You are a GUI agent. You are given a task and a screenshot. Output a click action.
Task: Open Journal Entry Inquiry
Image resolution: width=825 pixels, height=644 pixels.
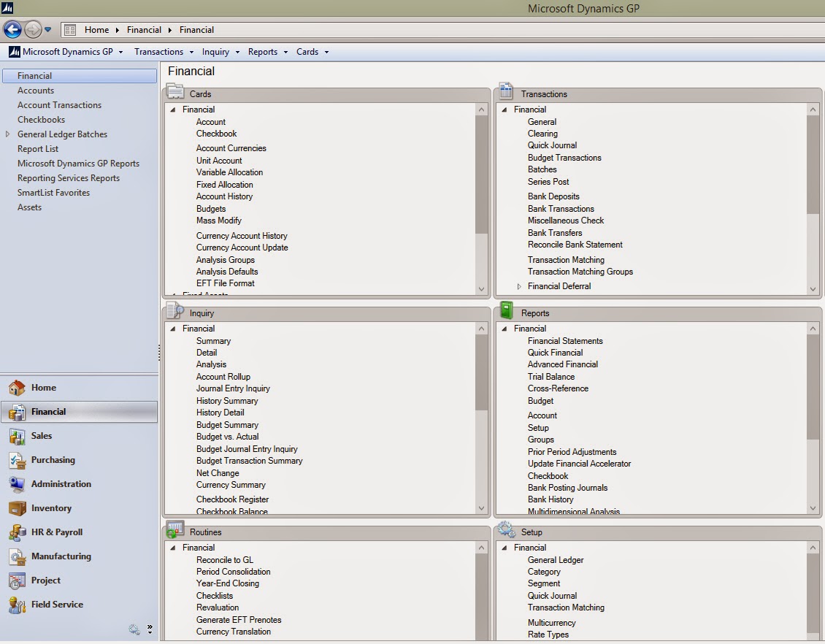point(233,388)
